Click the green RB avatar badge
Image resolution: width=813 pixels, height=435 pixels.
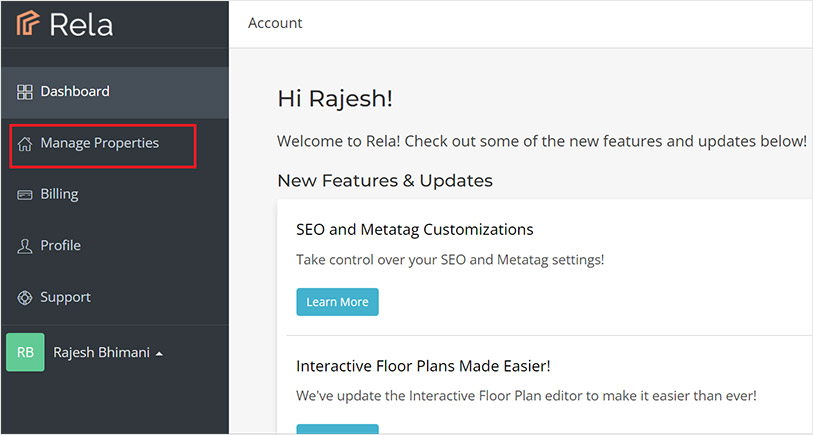pos(25,352)
